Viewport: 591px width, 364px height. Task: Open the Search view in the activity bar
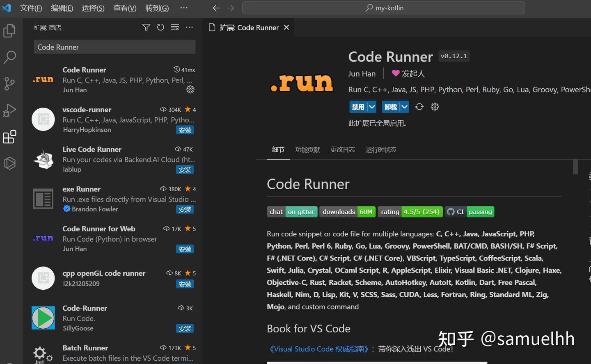click(x=9, y=57)
